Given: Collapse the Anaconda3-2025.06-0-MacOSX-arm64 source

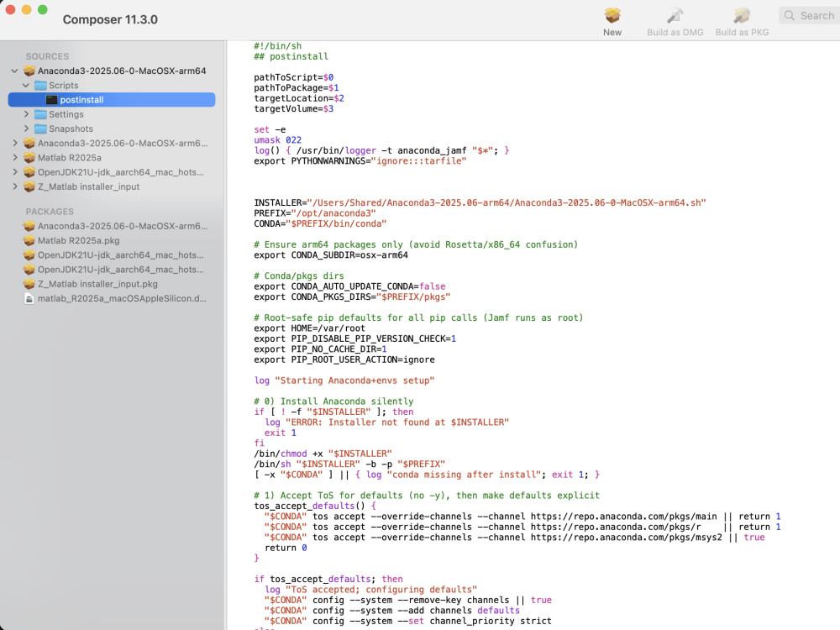Looking at the screenshot, I should pos(14,71).
